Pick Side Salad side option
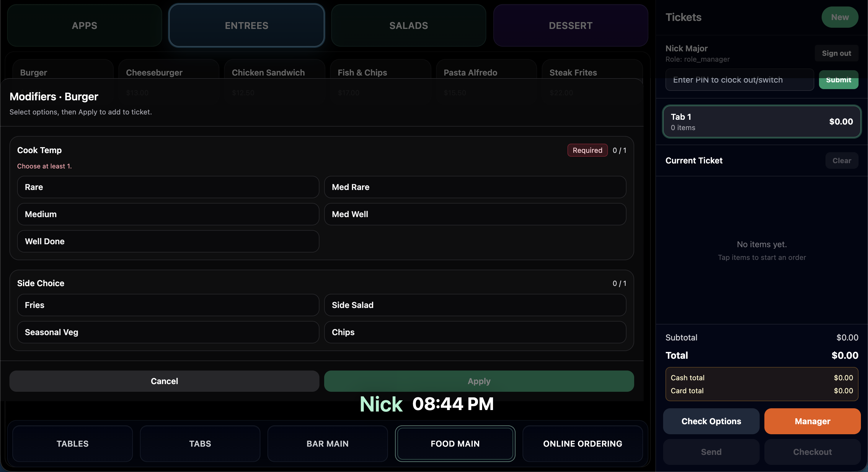 [475, 305]
